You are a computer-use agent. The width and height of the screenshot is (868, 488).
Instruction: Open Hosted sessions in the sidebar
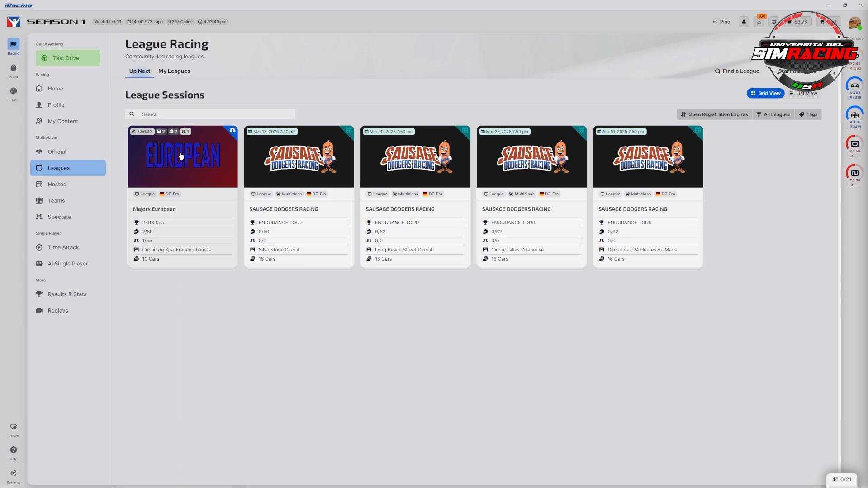point(68,185)
